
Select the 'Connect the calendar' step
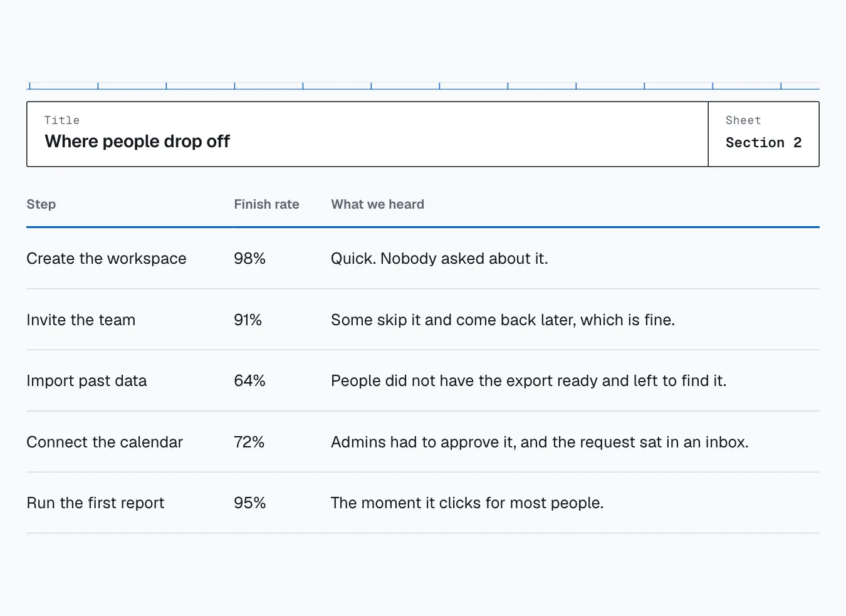pyautogui.click(x=105, y=442)
